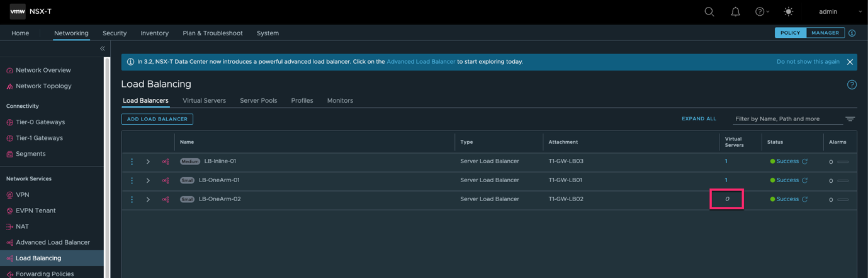Click the Load Balancing sidebar icon
The height and width of the screenshot is (278, 868).
pos(9,258)
